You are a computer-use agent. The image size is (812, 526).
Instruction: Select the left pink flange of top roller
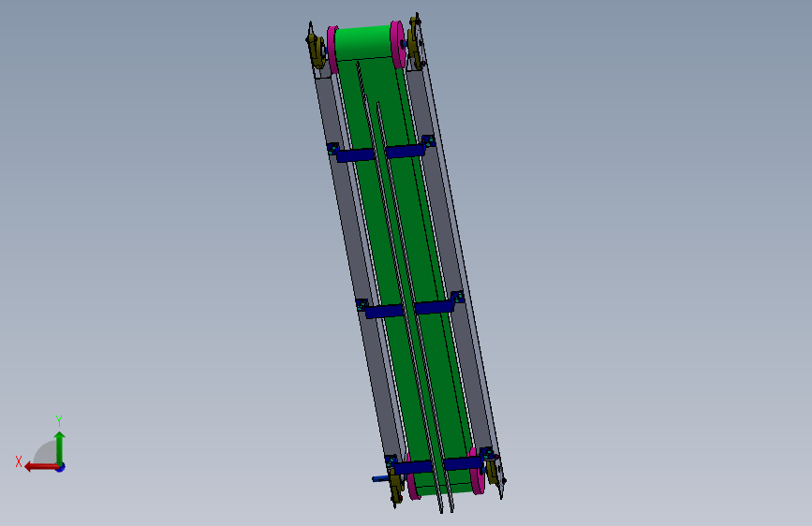point(332,50)
